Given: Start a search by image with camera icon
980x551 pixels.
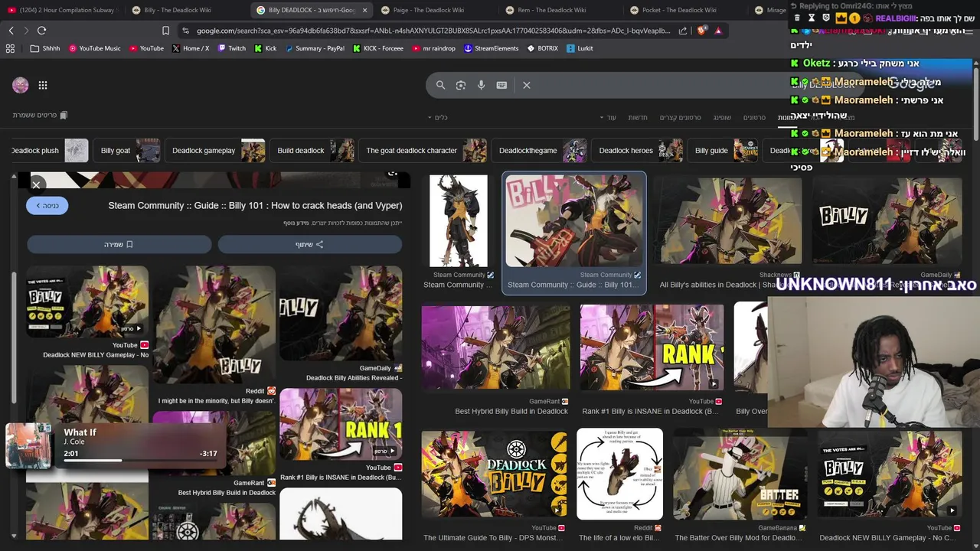Looking at the screenshot, I should click(461, 85).
